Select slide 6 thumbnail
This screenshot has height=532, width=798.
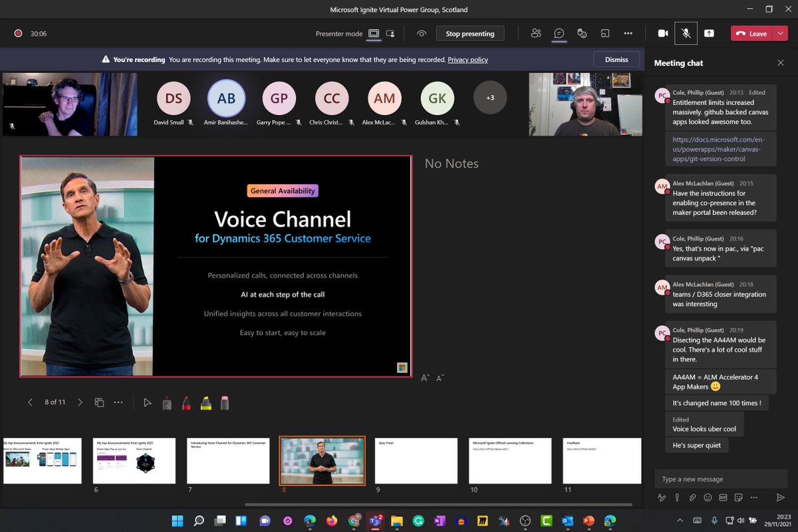point(134,460)
